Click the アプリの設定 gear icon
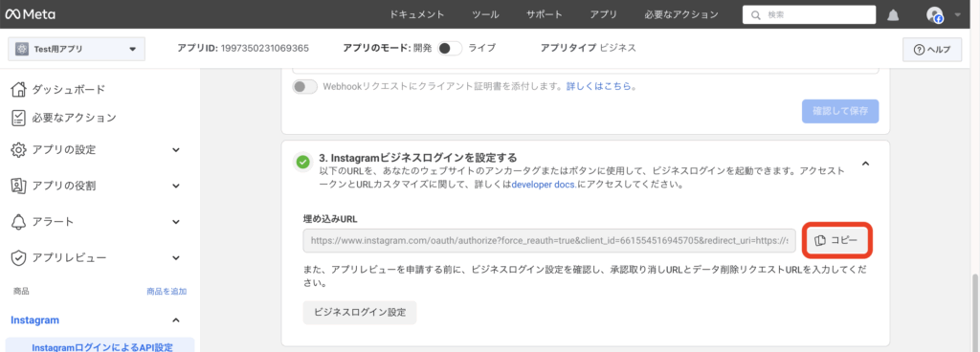This screenshot has height=352, width=980. click(x=19, y=150)
